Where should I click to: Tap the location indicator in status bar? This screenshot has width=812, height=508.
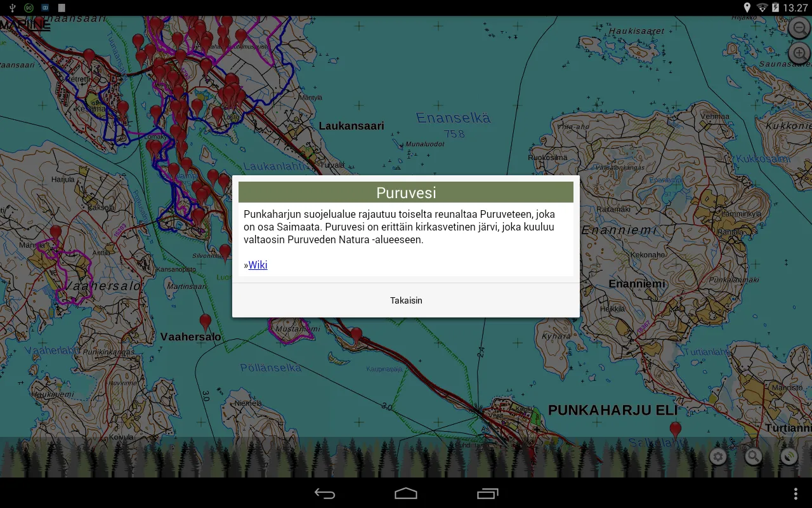[x=747, y=8]
